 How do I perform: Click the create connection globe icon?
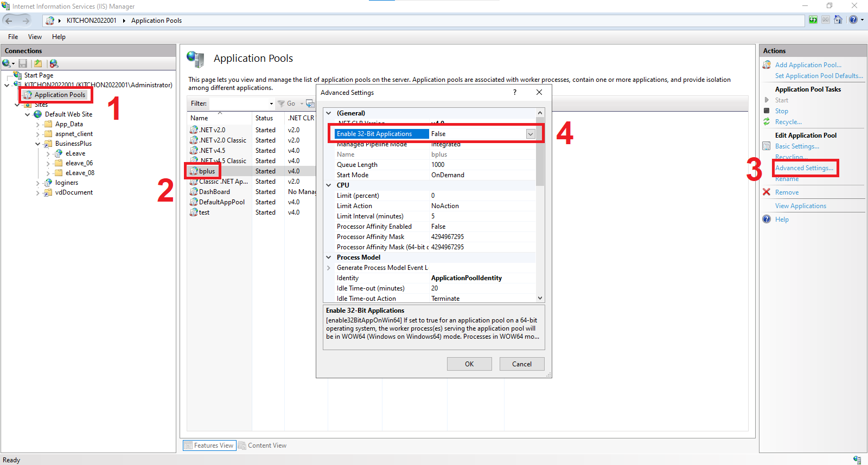(7, 63)
